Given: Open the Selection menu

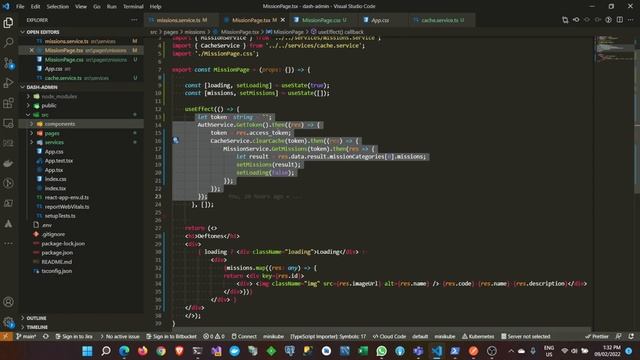Looking at the screenshot, I should pyautogui.click(x=58, y=7).
